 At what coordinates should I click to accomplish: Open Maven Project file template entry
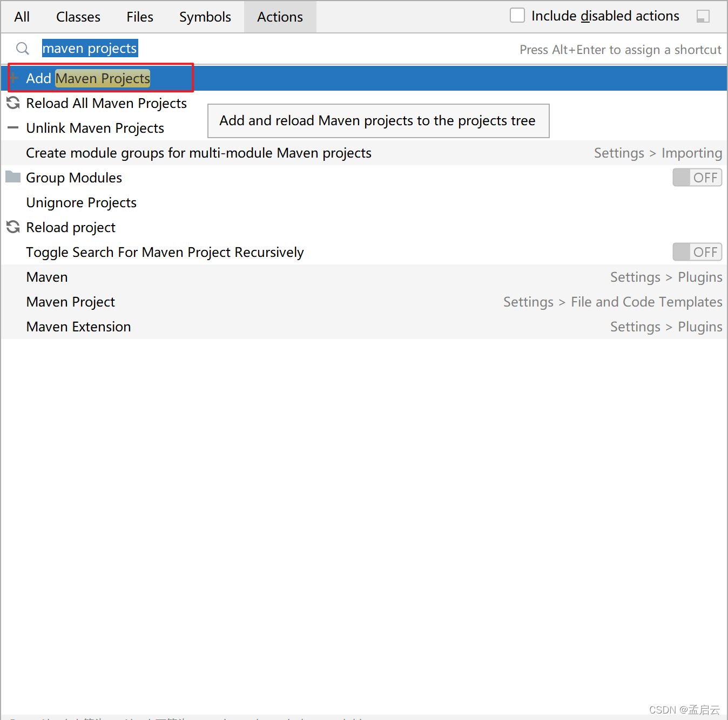coord(364,302)
